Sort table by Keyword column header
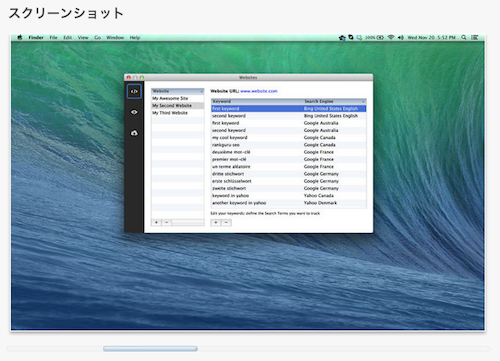 (257, 101)
